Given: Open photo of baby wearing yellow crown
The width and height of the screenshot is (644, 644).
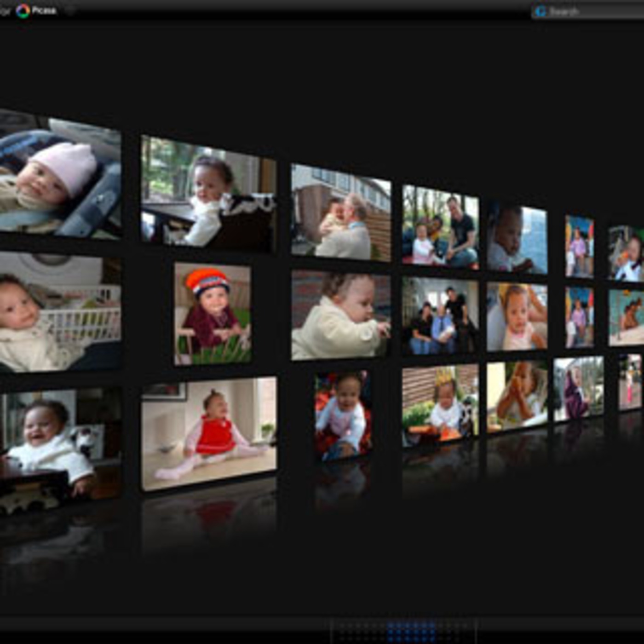Looking at the screenshot, I should point(440,406).
